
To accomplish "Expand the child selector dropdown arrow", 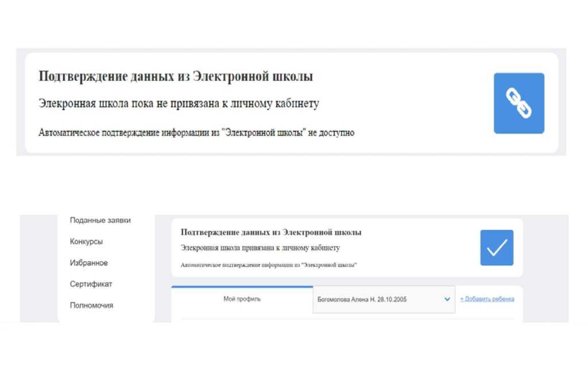I will (x=447, y=299).
